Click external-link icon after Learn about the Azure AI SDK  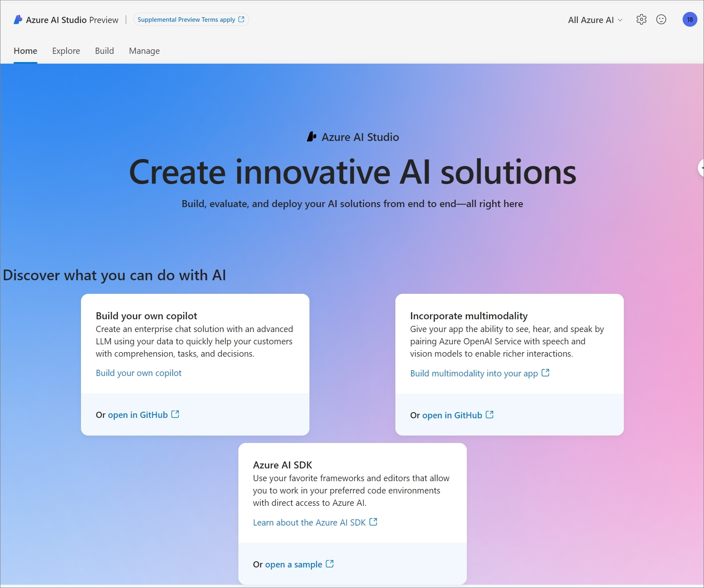pos(373,522)
